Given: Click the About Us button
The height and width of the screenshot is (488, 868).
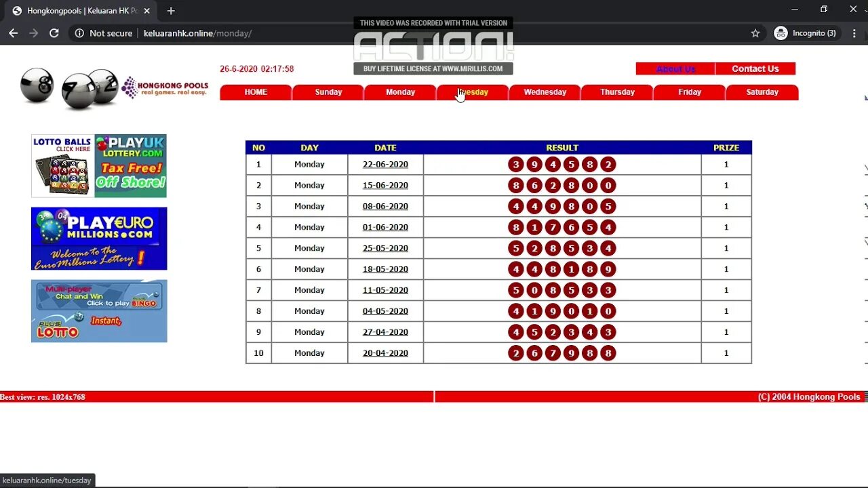Looking at the screenshot, I should pyautogui.click(x=675, y=69).
